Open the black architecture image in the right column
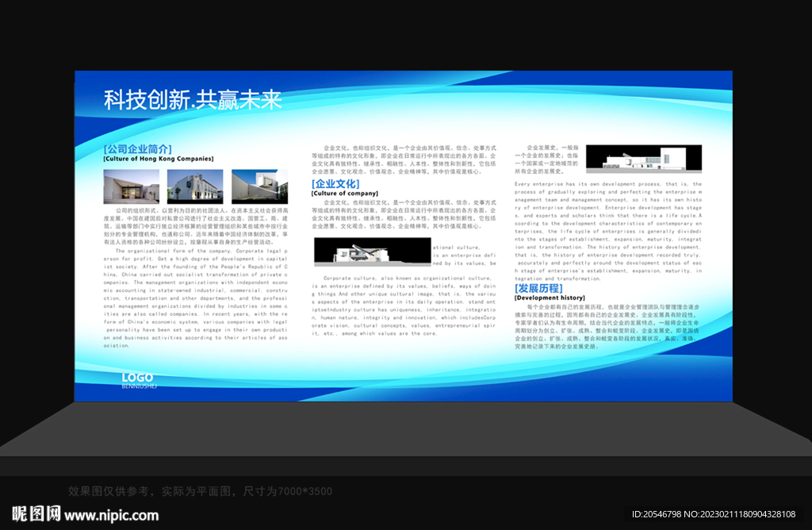Screen dimensions: 812x530 pyautogui.click(x=644, y=159)
